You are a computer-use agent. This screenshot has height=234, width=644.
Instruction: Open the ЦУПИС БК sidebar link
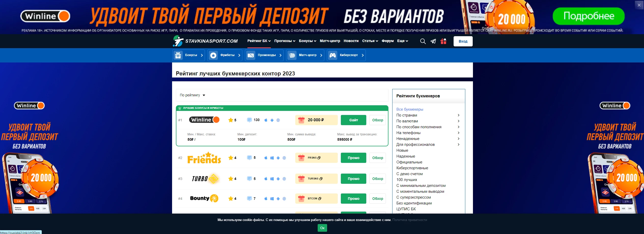click(x=406, y=209)
